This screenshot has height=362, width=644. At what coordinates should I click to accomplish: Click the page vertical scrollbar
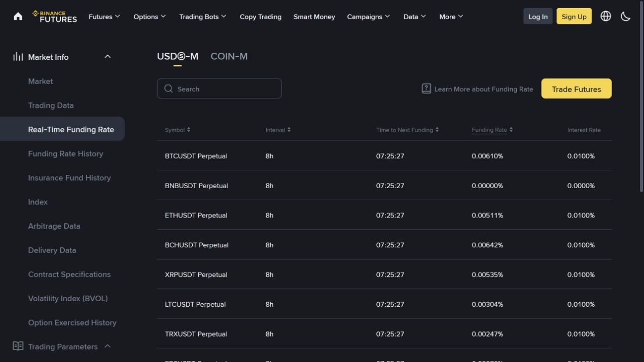pyautogui.click(x=642, y=96)
